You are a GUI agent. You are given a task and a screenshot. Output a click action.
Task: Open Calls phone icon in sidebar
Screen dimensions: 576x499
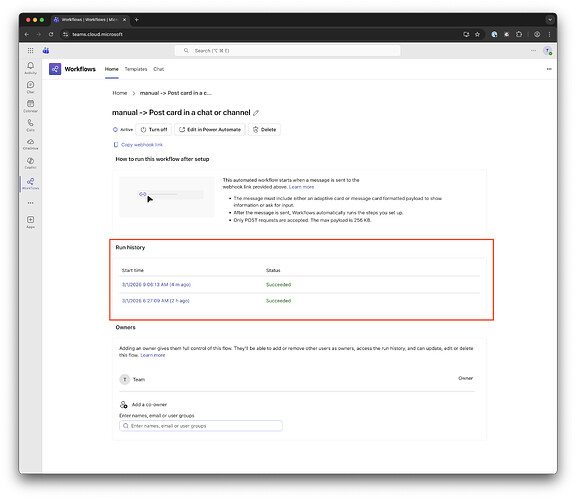tap(30, 125)
